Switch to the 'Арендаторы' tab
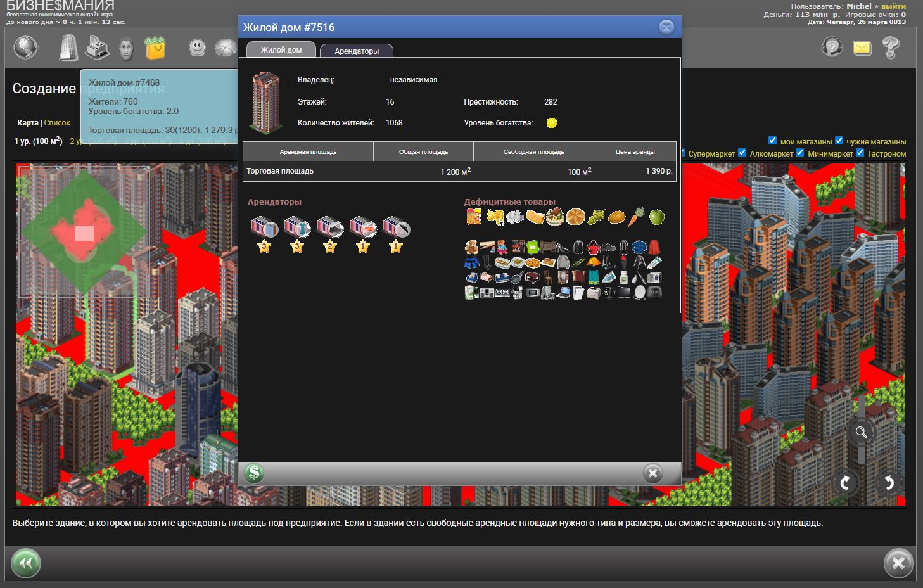 click(x=357, y=51)
